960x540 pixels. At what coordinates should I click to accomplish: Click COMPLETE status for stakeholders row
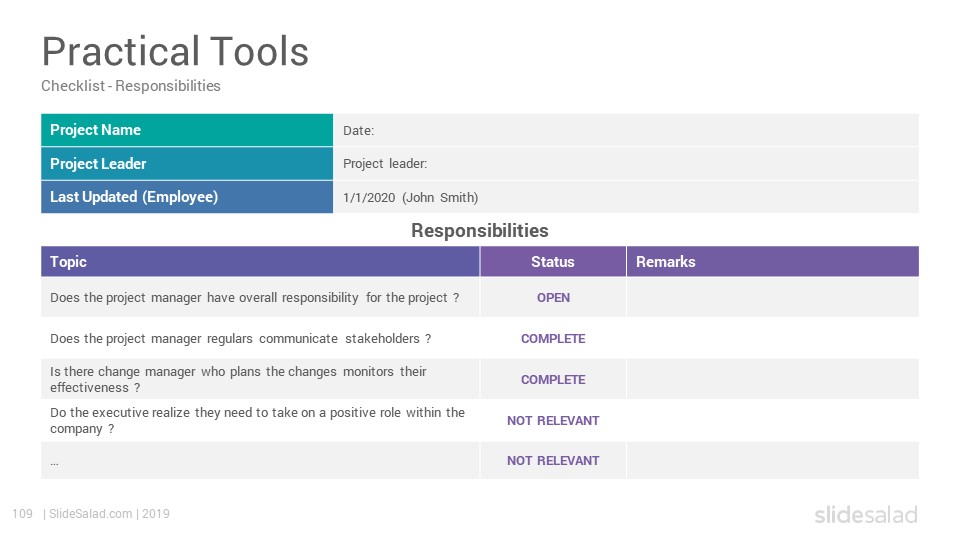[553, 339]
